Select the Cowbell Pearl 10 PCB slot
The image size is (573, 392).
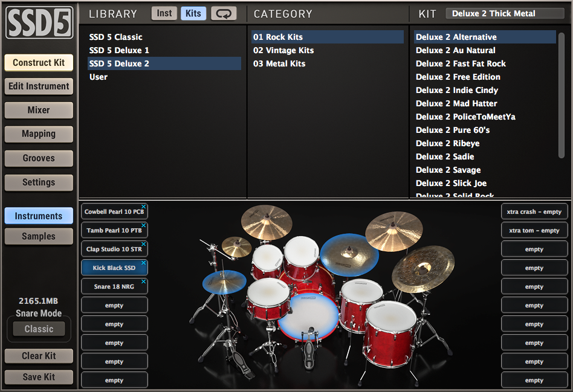pyautogui.click(x=114, y=211)
